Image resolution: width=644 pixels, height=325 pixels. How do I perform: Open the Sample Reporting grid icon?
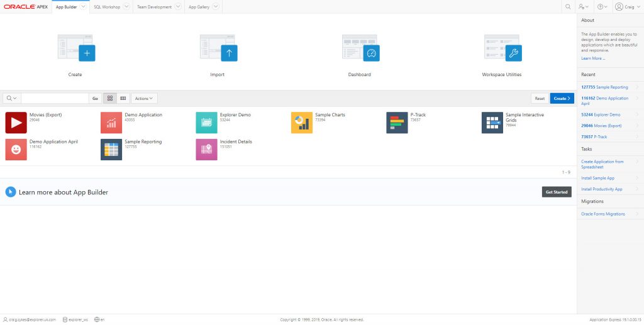point(111,150)
